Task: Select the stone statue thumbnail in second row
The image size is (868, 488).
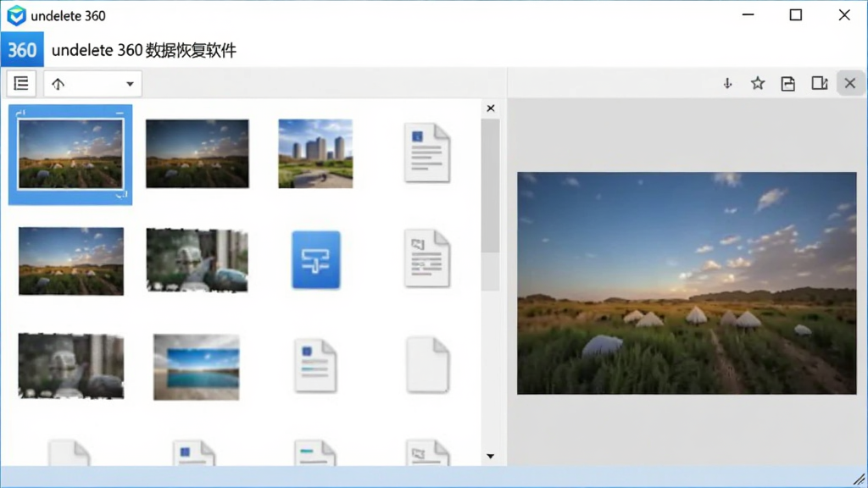Action: (197, 260)
